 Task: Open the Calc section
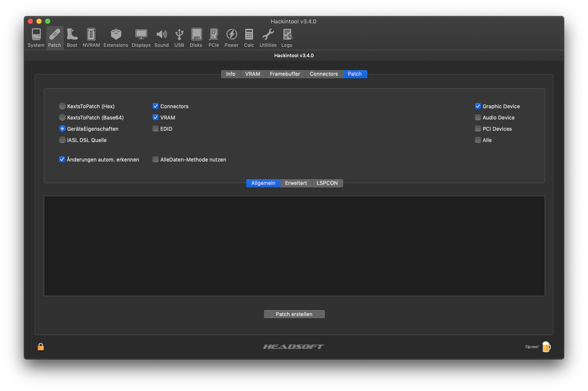[x=249, y=38]
